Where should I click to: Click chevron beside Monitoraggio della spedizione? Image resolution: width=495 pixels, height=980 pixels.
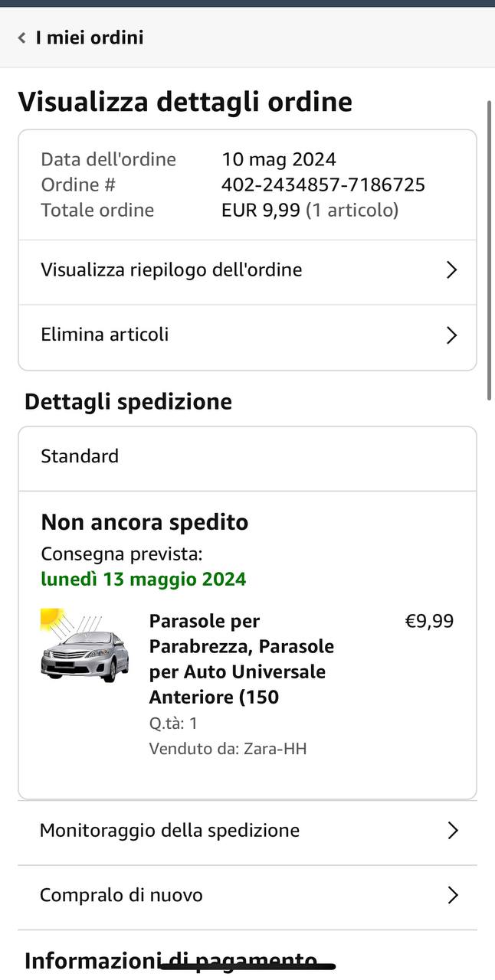click(453, 831)
